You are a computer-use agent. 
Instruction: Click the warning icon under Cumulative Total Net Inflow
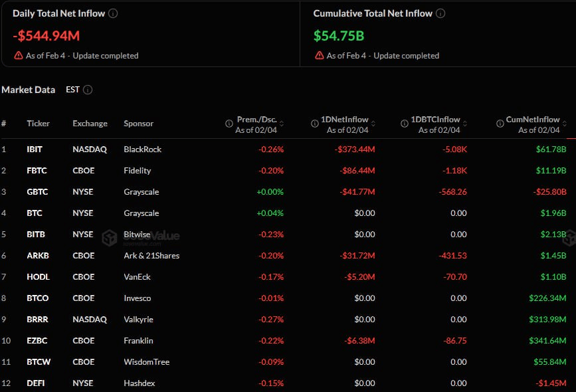click(318, 56)
